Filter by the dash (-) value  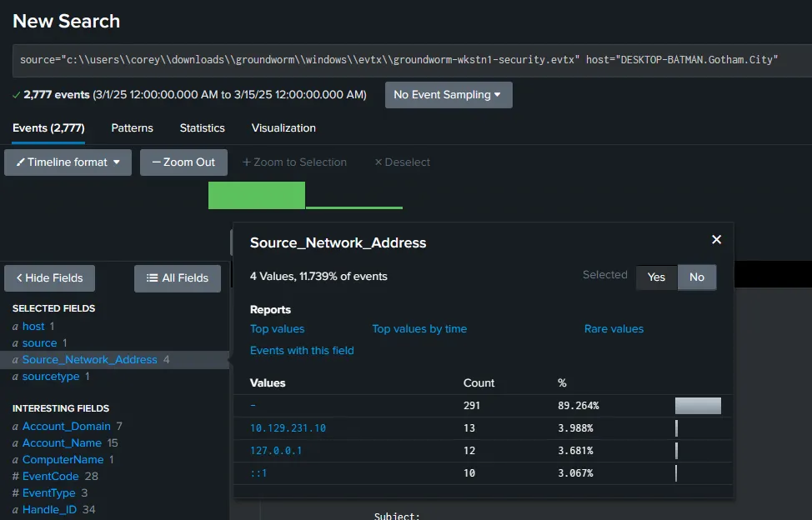click(253, 406)
